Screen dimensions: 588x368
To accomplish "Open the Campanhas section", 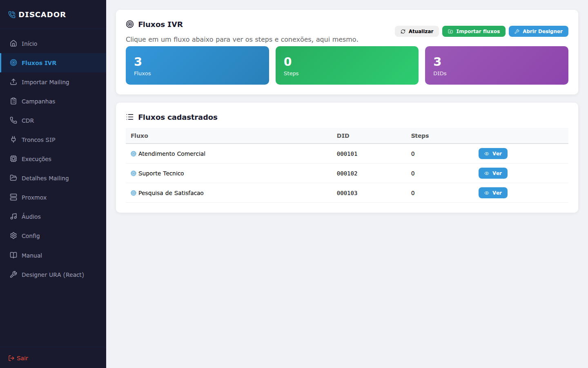I will point(53,101).
